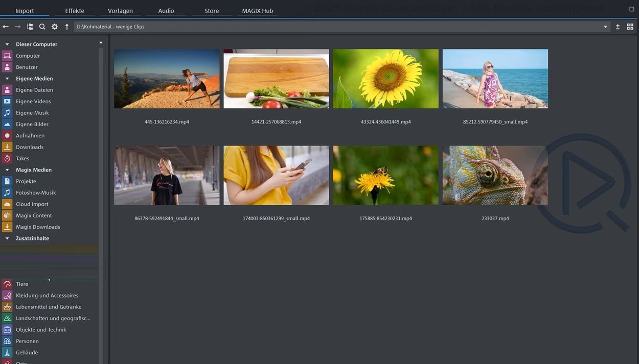639x364 pixels.
Task: Collapse the Eigene Medien section
Action: click(7, 79)
